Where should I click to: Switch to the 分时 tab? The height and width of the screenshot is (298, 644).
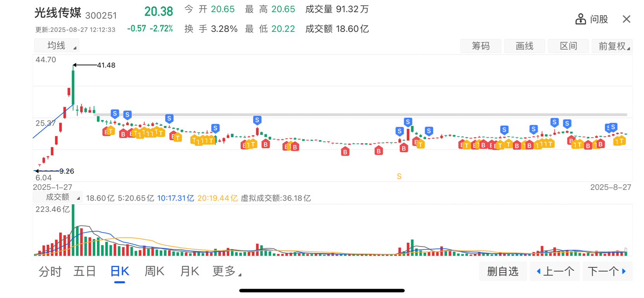(x=50, y=271)
